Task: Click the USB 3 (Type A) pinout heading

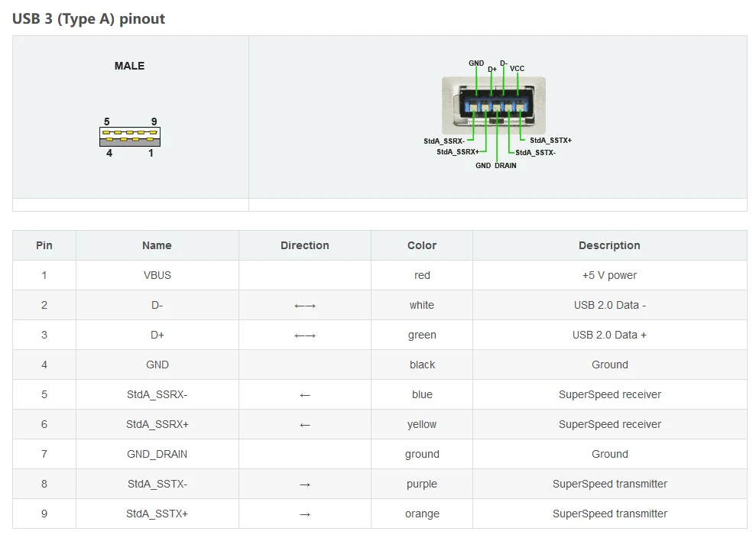Action: point(88,19)
